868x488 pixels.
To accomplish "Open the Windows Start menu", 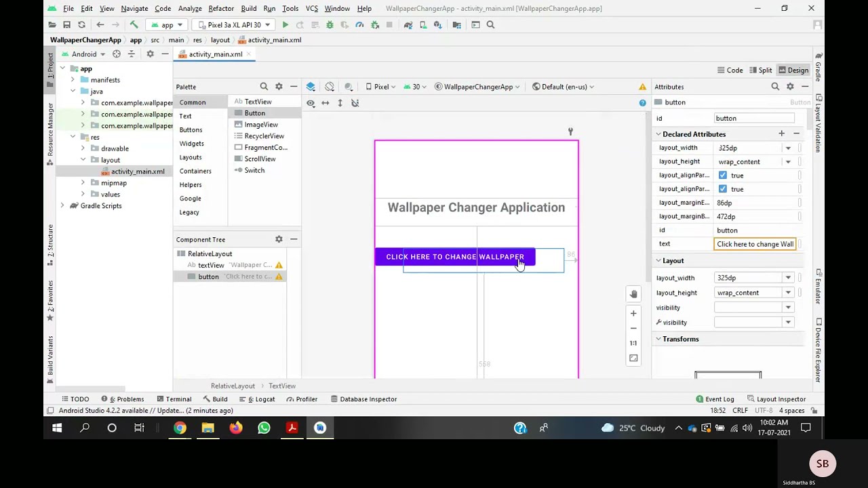I will coord(57,428).
